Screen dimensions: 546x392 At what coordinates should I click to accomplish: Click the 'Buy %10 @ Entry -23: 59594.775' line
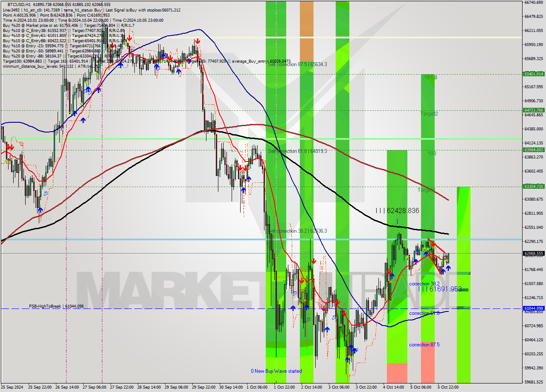pyautogui.click(x=33, y=46)
